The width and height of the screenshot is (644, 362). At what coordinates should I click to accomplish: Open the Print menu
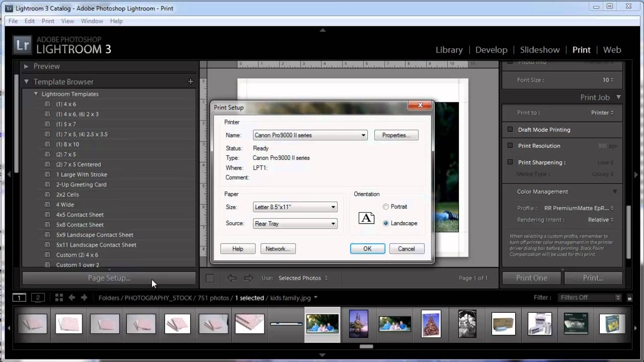(48, 21)
